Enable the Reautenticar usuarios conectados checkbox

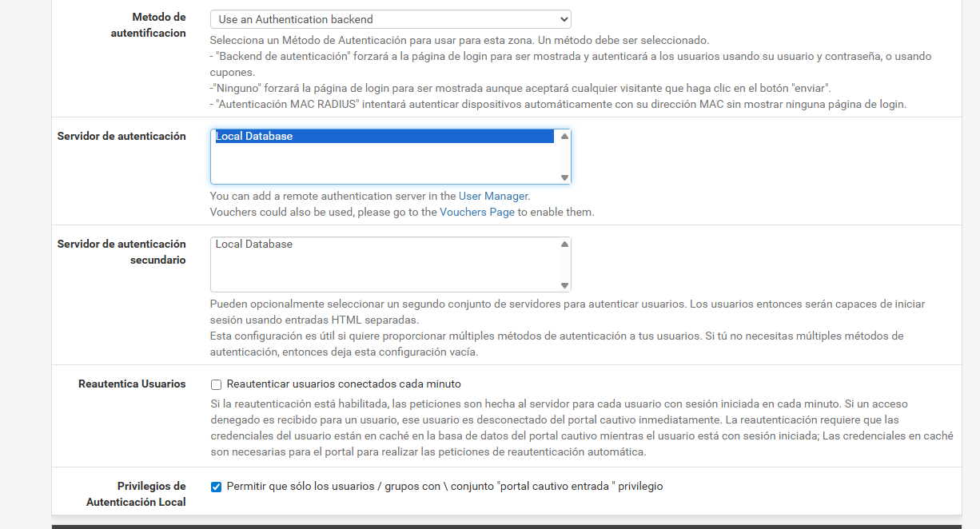point(216,384)
